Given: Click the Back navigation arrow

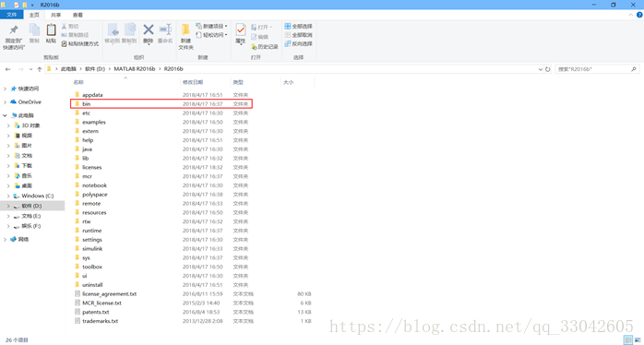Looking at the screenshot, I should click(x=7, y=69).
